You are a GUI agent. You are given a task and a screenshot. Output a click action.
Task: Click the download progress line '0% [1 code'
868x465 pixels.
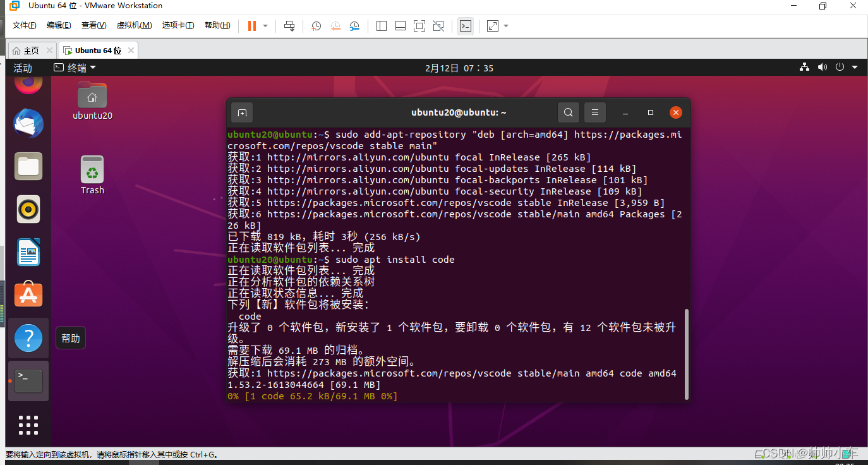pos(313,396)
